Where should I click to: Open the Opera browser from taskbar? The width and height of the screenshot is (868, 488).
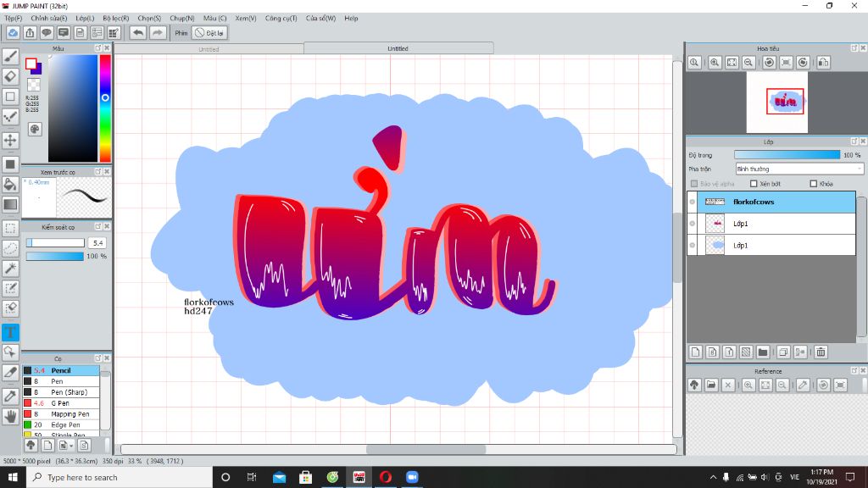click(386, 477)
